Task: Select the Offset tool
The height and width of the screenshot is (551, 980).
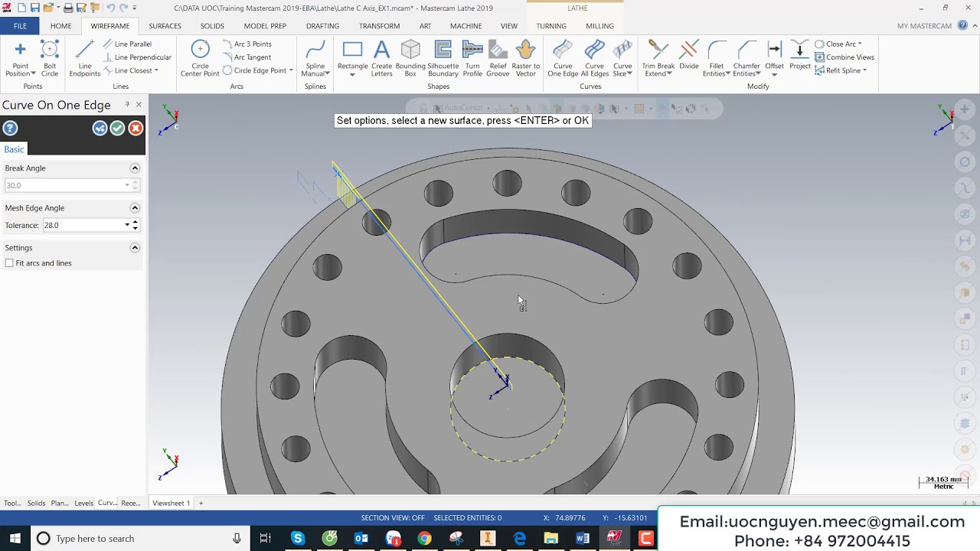Action: 774,59
